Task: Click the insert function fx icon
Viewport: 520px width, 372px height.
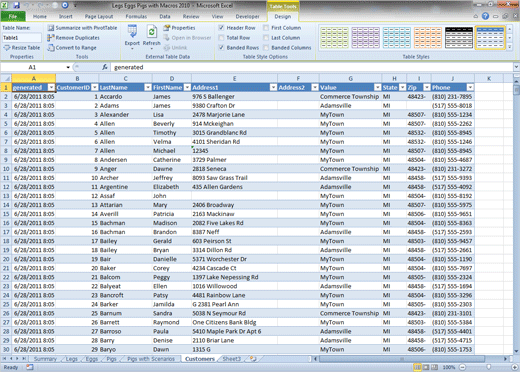Action: pos(105,67)
